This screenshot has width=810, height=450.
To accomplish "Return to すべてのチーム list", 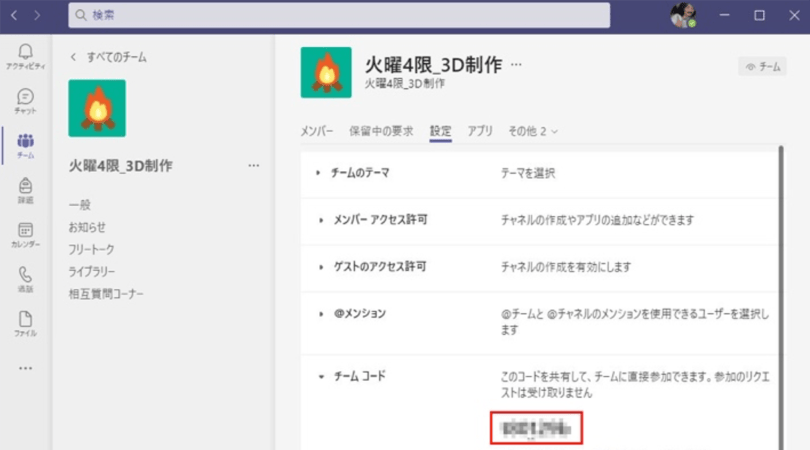I will pyautogui.click(x=108, y=57).
